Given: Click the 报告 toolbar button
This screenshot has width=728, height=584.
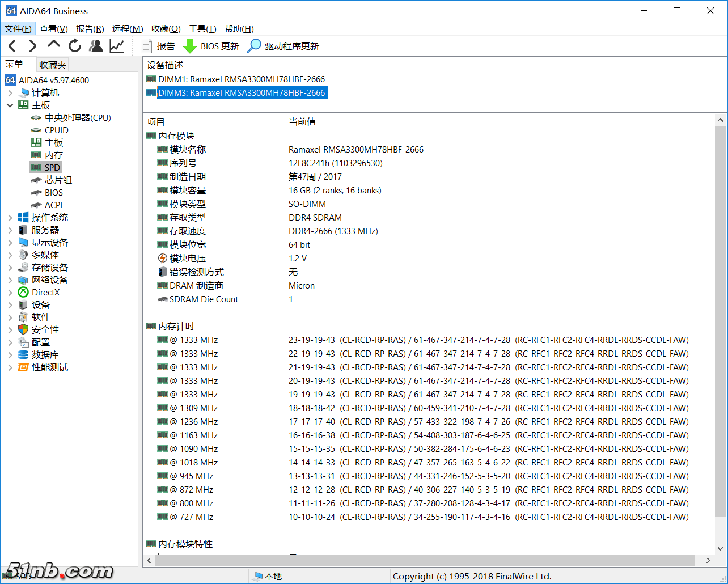Looking at the screenshot, I should 159,46.
